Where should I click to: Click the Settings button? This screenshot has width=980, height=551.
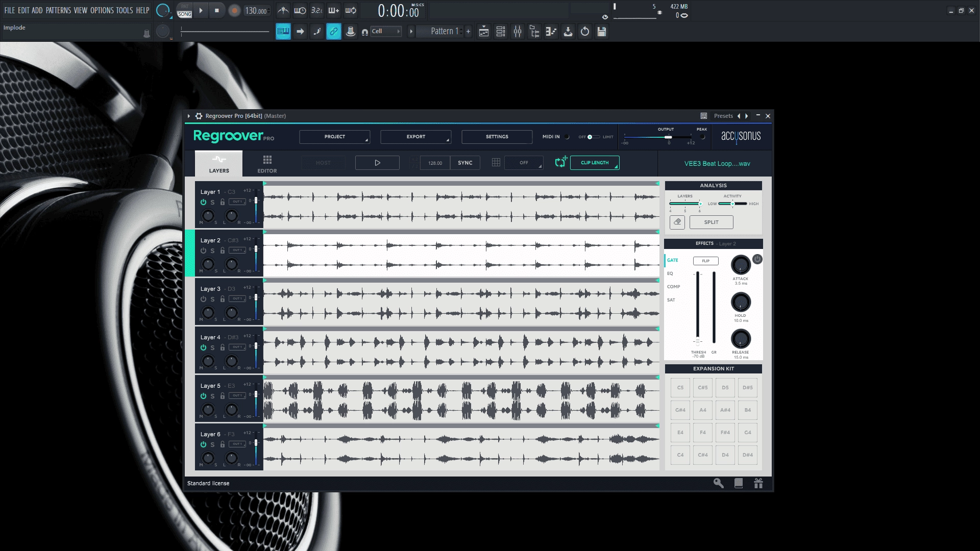[497, 137]
